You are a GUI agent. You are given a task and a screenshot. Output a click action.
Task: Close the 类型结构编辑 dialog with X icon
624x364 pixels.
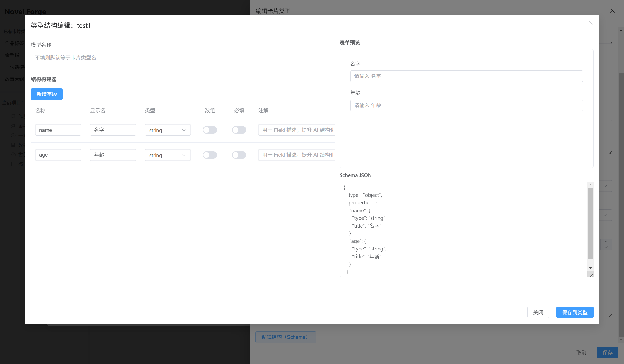click(x=590, y=23)
